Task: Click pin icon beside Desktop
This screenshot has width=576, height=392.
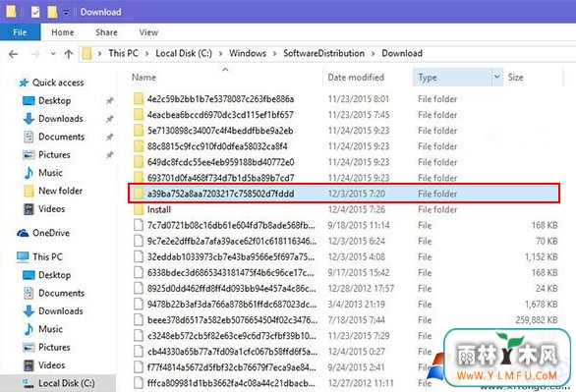Action: tap(109, 100)
